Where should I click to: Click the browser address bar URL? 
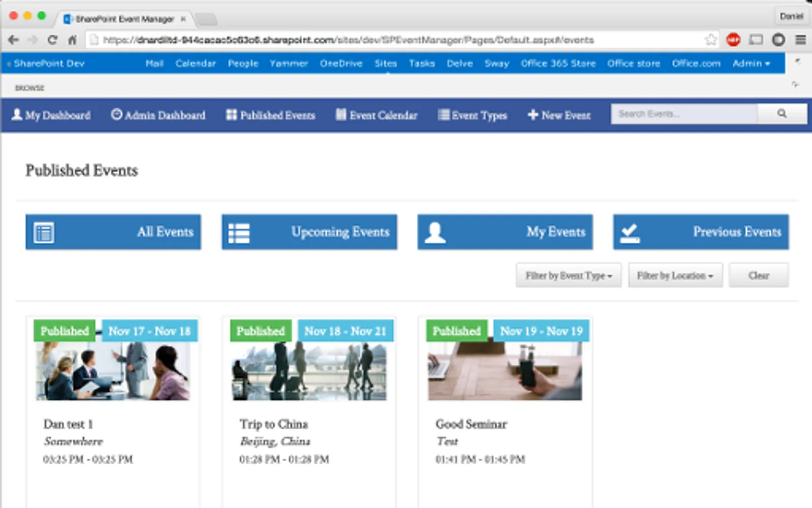point(348,40)
